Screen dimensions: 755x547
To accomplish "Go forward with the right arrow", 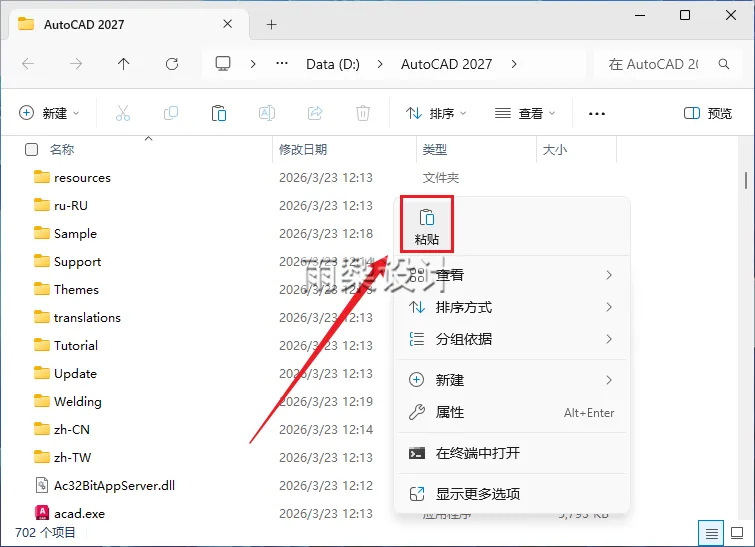I will click(76, 64).
